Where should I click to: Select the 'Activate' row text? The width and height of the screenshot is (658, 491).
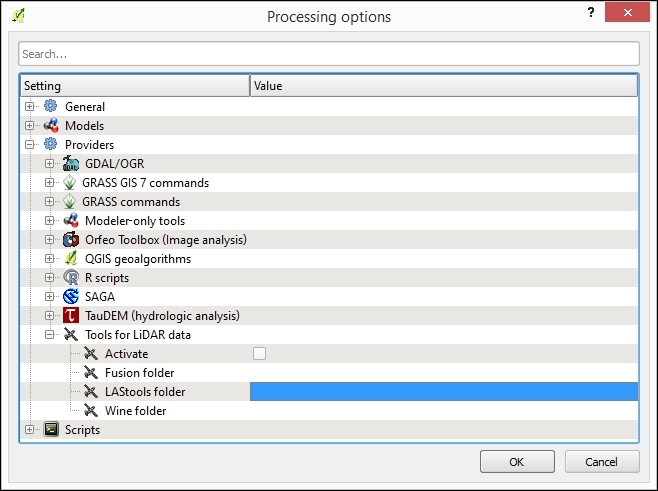click(126, 354)
